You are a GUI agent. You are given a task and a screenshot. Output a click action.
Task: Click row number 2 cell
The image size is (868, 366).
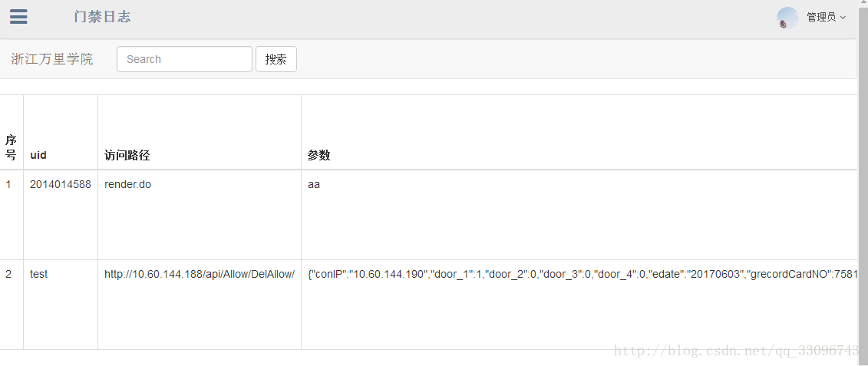point(11,305)
